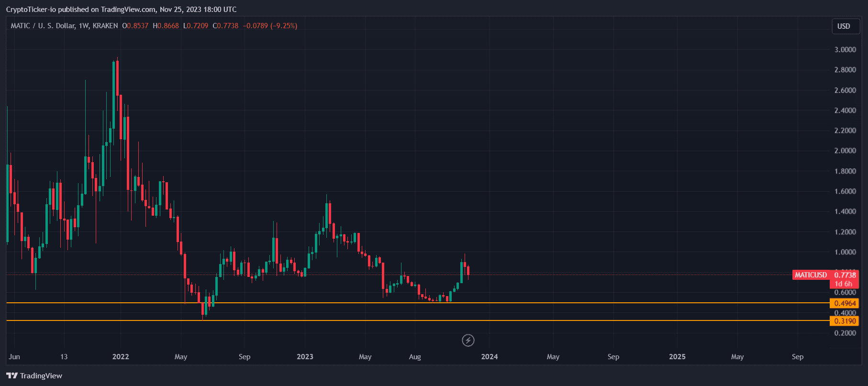Click the lightning bolt go-to-realtime icon
The width and height of the screenshot is (868, 386).
click(x=468, y=340)
